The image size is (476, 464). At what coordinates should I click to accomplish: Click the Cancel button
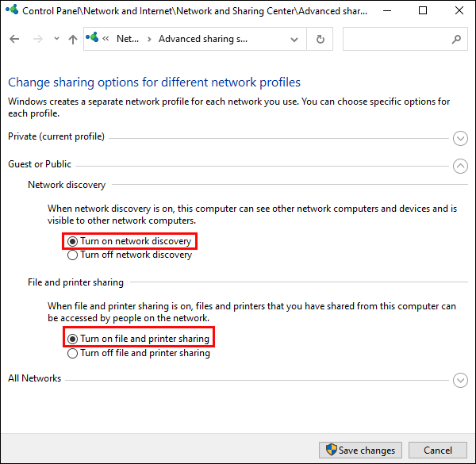(438, 450)
